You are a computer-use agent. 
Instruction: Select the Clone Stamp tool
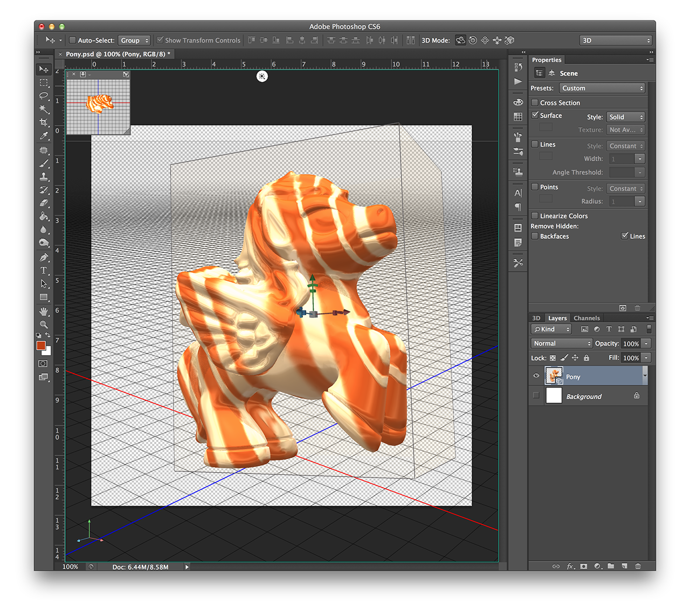point(44,177)
